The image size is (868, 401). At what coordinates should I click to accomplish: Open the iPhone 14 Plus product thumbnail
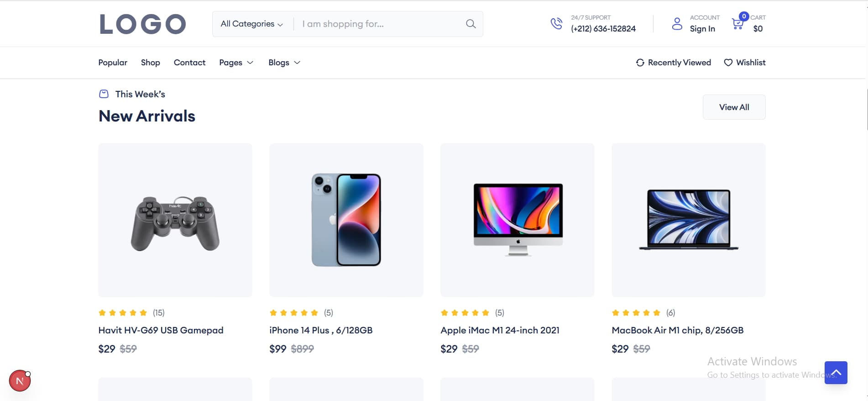346,220
